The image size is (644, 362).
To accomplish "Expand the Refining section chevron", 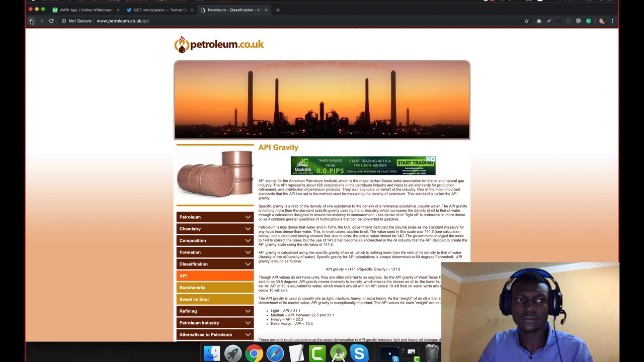I will click(x=248, y=311).
